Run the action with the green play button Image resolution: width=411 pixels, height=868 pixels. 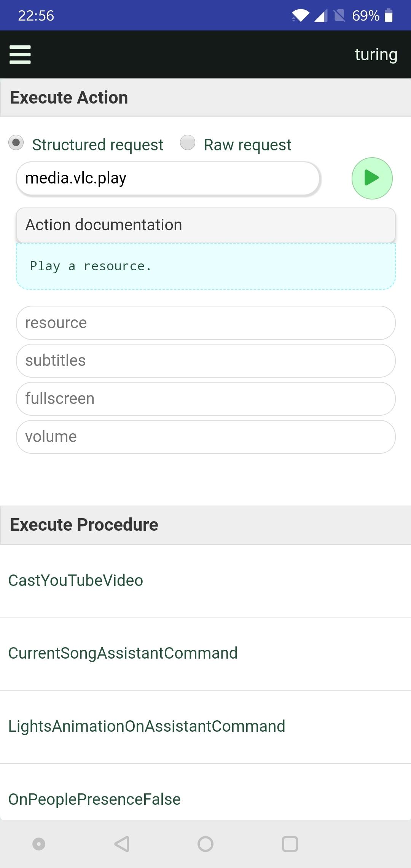coord(372,178)
